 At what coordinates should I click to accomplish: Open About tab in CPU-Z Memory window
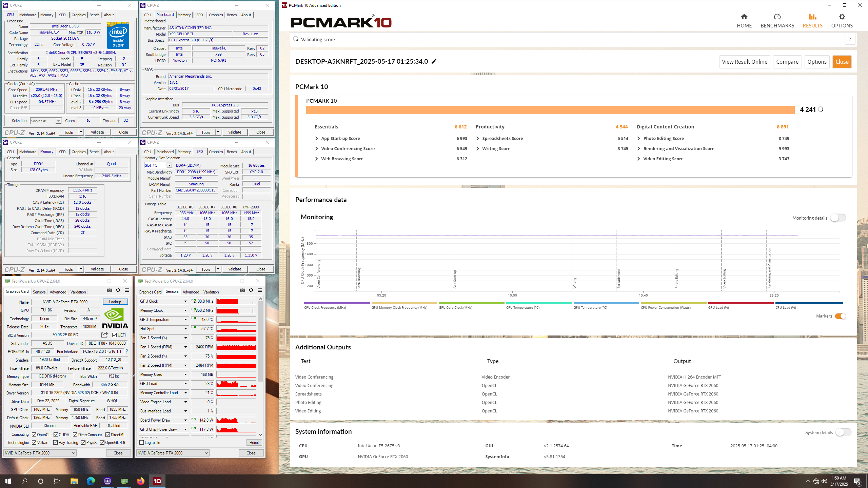pos(109,152)
